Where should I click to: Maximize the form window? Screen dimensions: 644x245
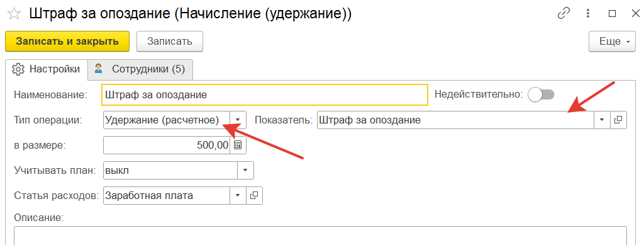pyautogui.click(x=612, y=14)
